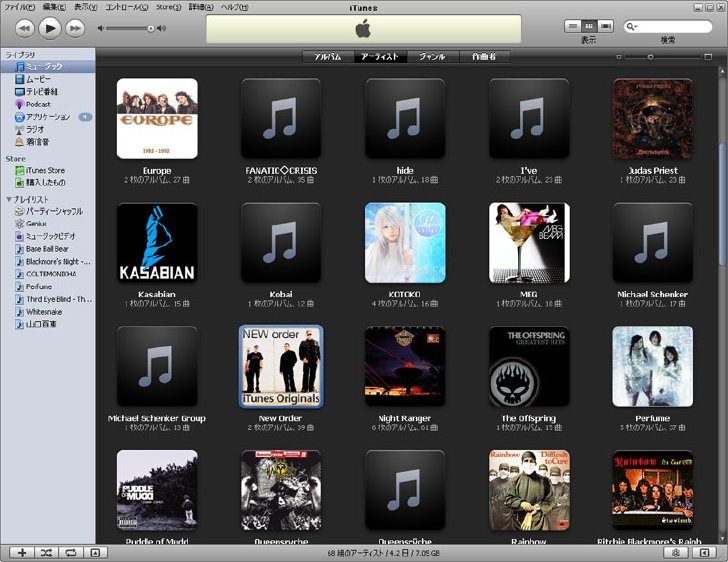Open the ファイル menu
This screenshot has width=728, height=562.
pos(20,7)
